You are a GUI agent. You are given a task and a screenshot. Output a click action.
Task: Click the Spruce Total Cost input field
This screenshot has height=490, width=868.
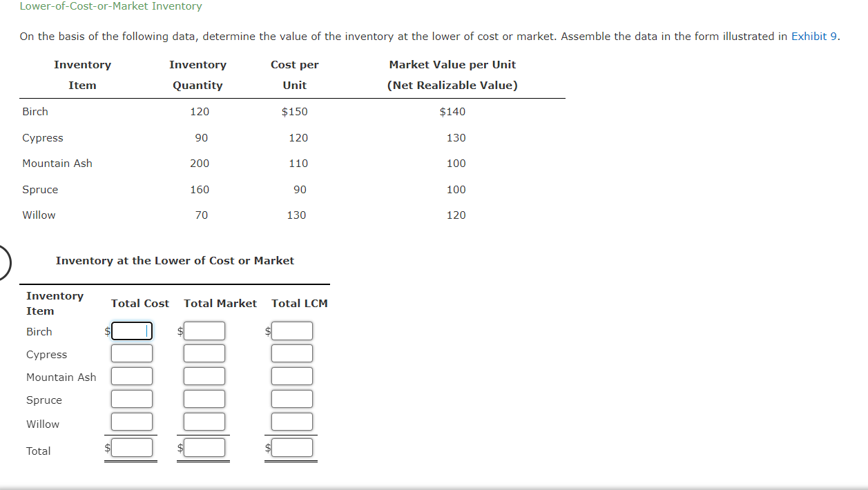(x=131, y=398)
